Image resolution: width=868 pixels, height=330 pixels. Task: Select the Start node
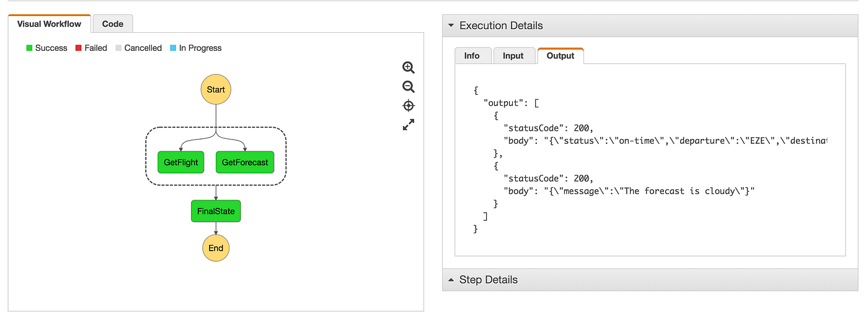point(216,89)
